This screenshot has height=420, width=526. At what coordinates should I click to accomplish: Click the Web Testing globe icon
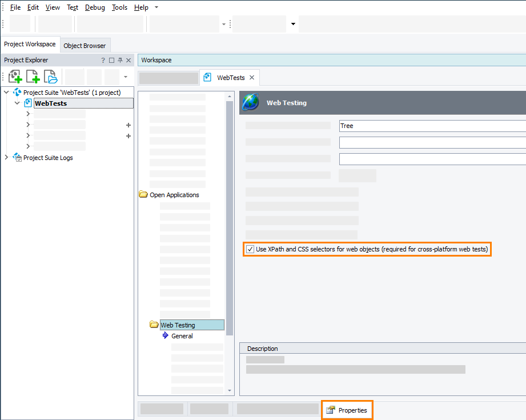[251, 103]
